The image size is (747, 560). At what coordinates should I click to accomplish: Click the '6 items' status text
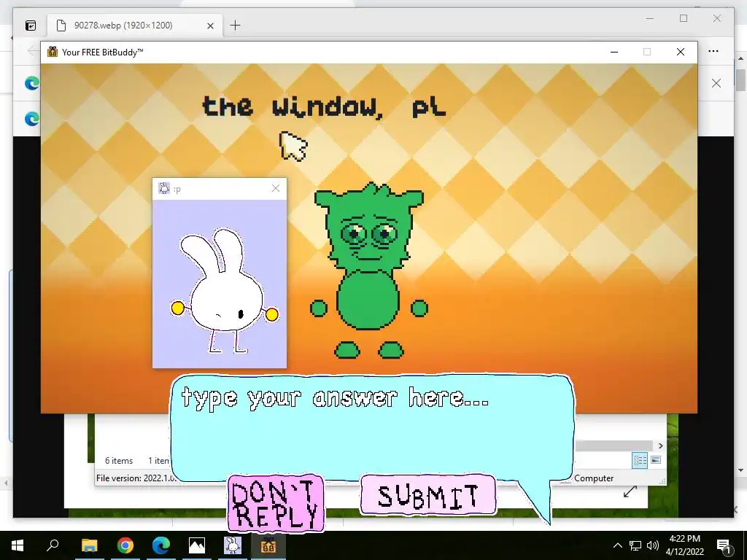pyautogui.click(x=119, y=461)
